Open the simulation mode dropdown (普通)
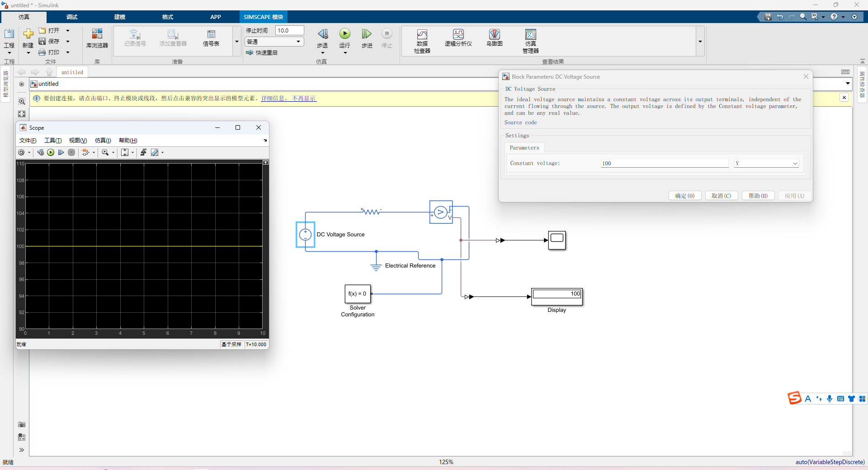The width and height of the screenshot is (868, 470). (x=274, y=42)
